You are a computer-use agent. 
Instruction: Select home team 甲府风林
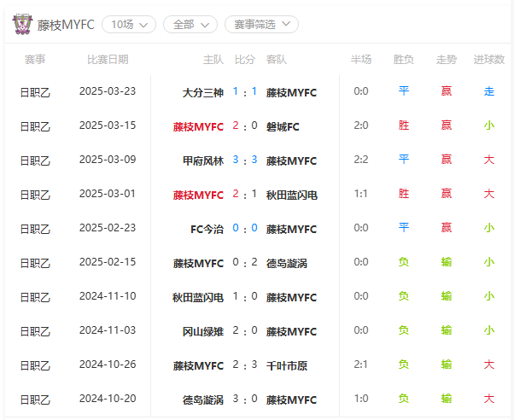click(203, 161)
